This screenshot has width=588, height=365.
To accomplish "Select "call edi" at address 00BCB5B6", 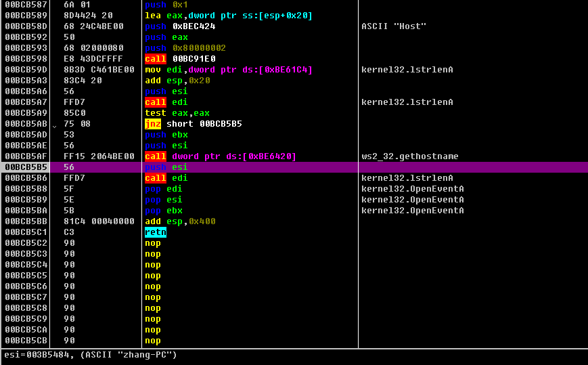I will [166, 178].
